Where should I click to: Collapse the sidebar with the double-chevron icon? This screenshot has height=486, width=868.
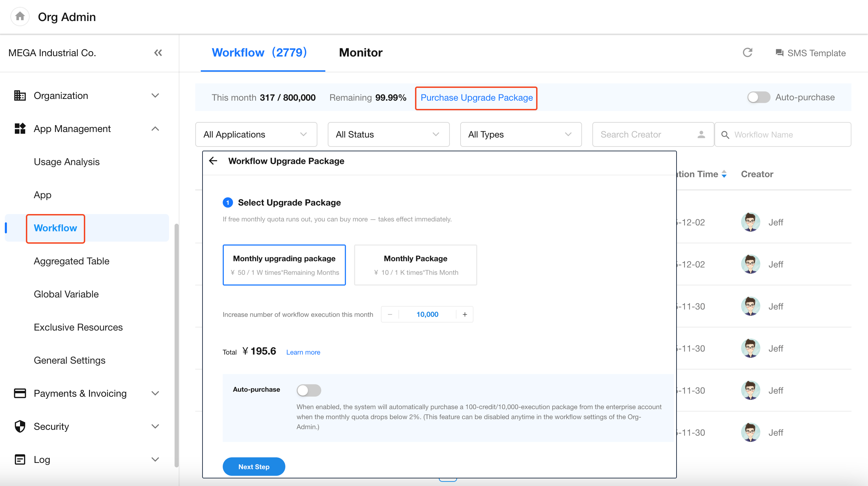pyautogui.click(x=158, y=53)
